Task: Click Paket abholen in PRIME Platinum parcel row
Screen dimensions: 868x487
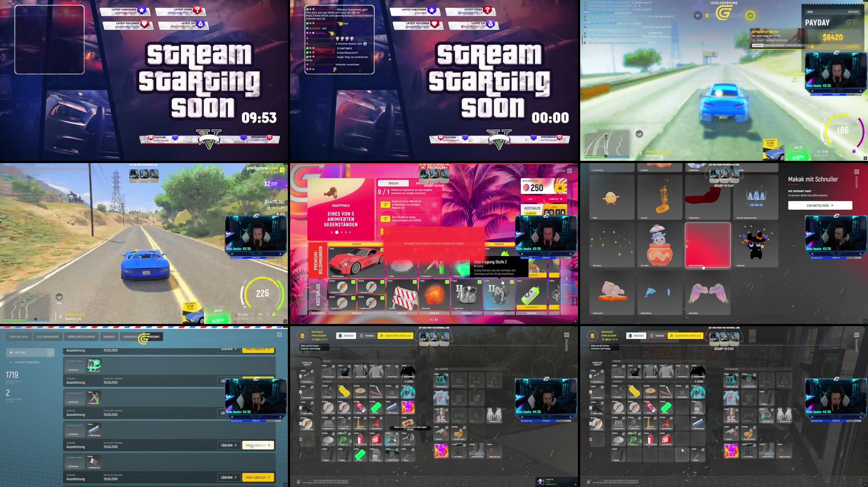Action: click(x=258, y=445)
